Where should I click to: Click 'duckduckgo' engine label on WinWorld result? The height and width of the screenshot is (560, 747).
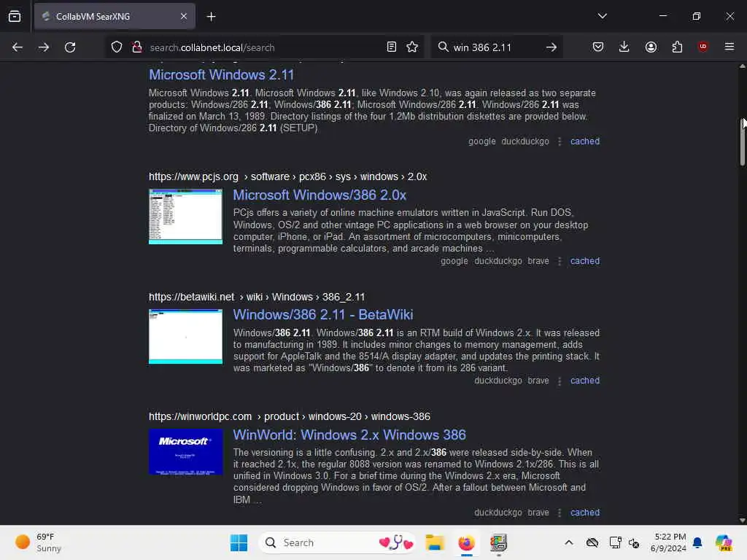tap(498, 513)
